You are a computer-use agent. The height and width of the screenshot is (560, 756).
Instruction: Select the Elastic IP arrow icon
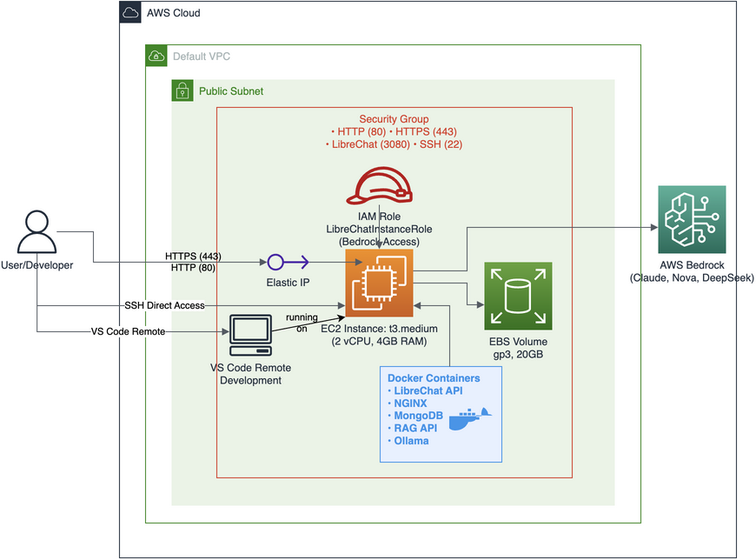pyautogui.click(x=288, y=263)
